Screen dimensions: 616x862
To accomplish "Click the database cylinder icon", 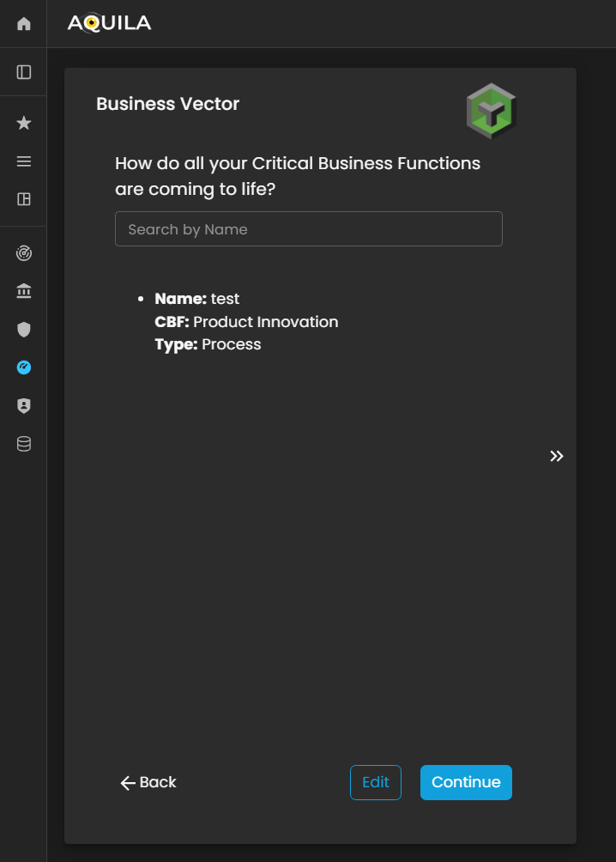I will pyautogui.click(x=24, y=444).
